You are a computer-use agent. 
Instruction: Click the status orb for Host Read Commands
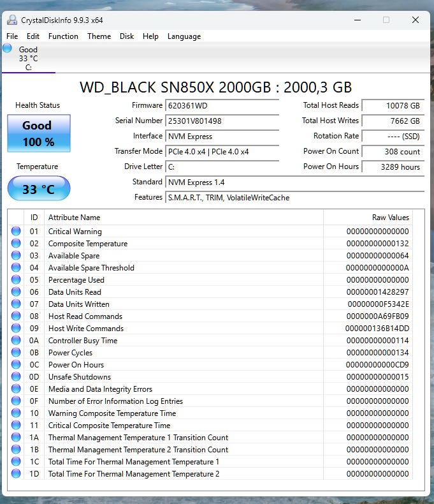coord(16,316)
